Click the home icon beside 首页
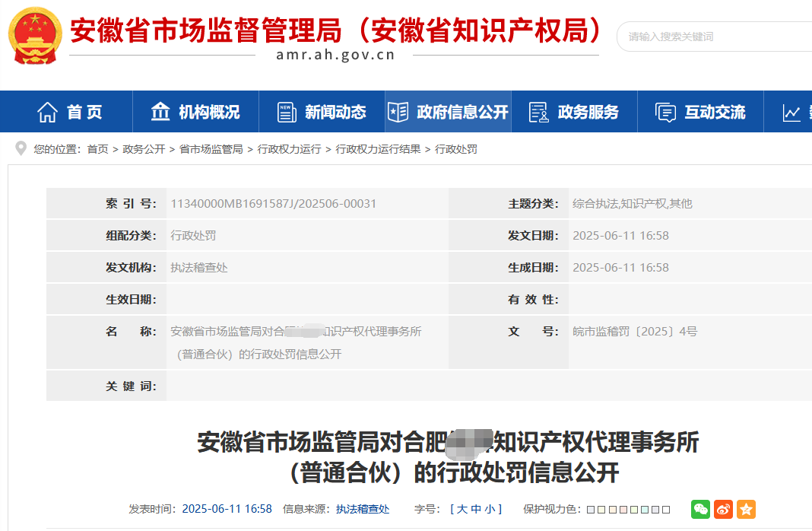The width and height of the screenshot is (812, 531). tap(47, 112)
